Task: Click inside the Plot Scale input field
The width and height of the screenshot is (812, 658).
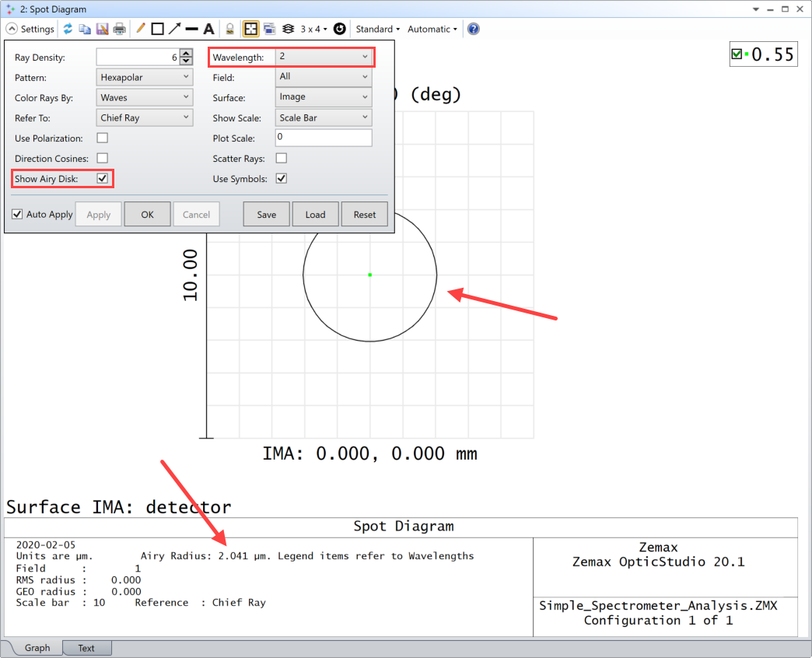Action: [x=323, y=138]
